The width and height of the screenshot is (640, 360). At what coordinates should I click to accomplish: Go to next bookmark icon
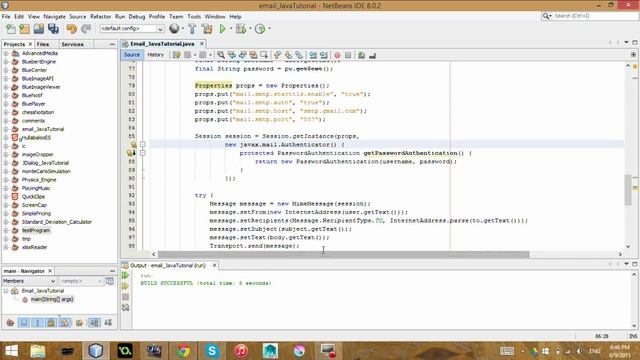(x=288, y=55)
